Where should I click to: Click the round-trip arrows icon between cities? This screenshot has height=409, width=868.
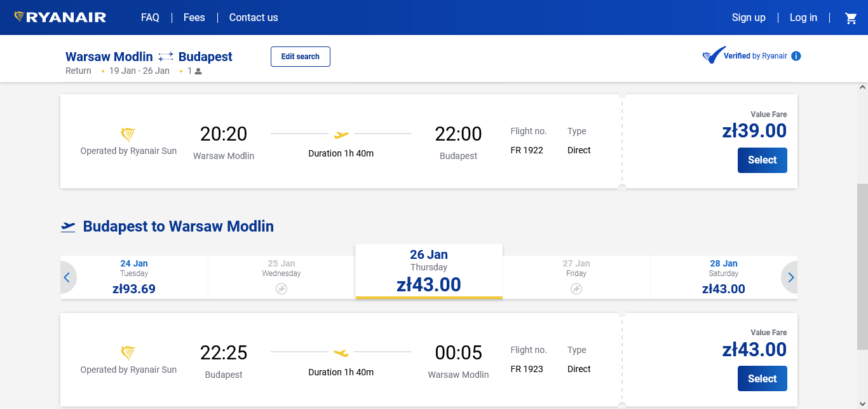pos(166,57)
